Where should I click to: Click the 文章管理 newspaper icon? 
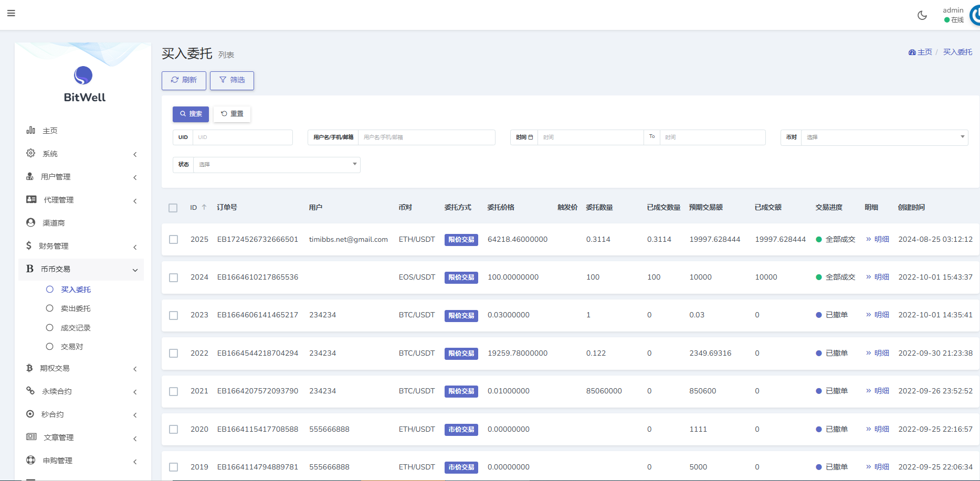(31, 437)
